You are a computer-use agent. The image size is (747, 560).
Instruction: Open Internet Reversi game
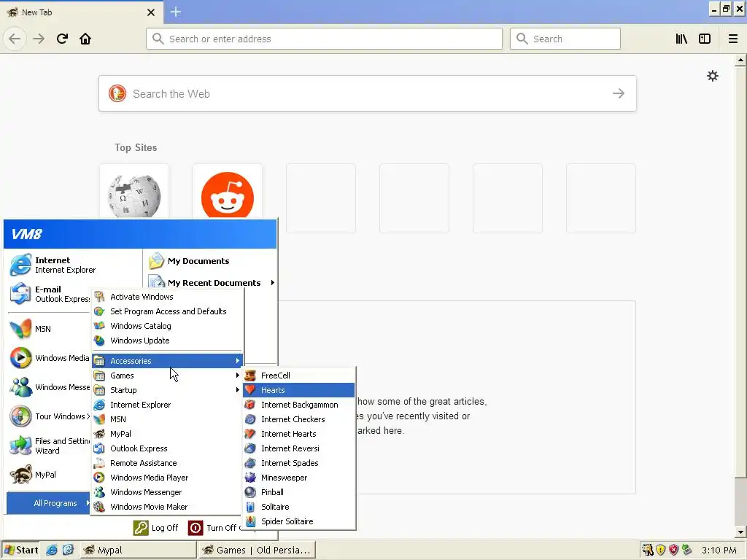pos(299,448)
